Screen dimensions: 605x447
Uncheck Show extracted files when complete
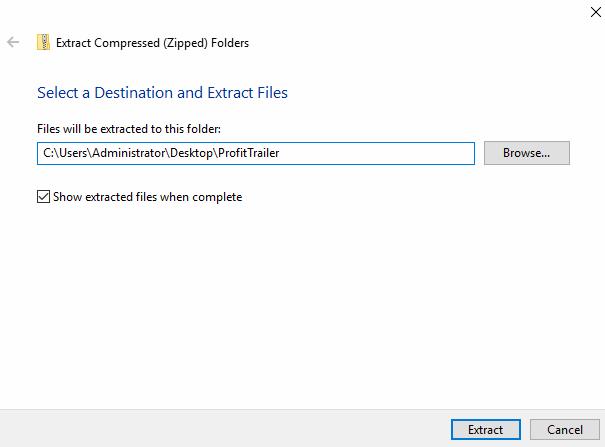[43, 196]
